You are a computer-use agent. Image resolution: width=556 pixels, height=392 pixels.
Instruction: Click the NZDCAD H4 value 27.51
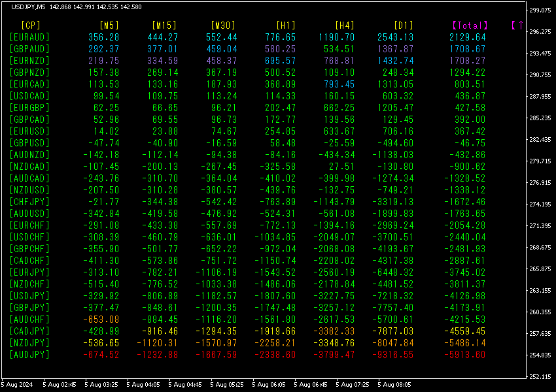tap(342, 166)
